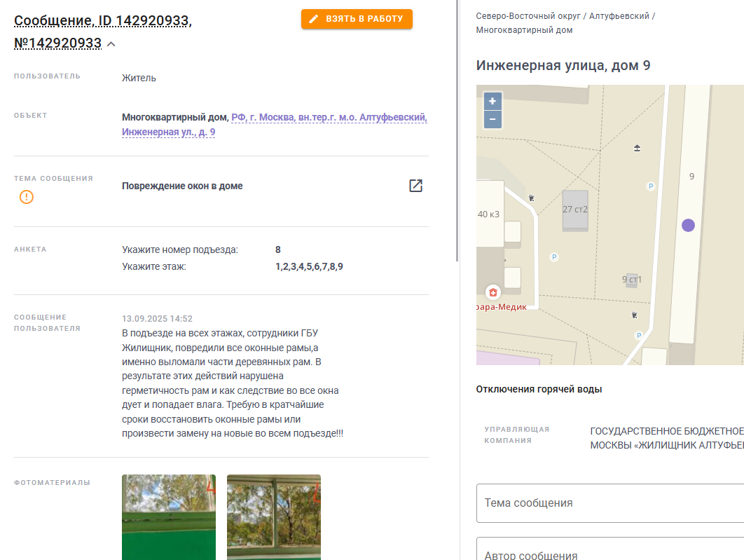Click the parking icon at map bottom

(x=639, y=336)
